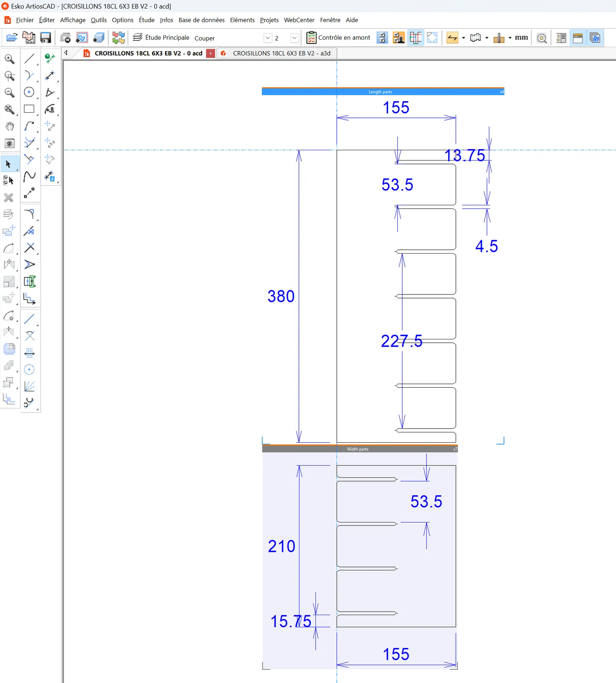Viewport: 616px width, 683px height.
Task: Toggle the Layers panel button in toolbar
Action: click(x=595, y=38)
